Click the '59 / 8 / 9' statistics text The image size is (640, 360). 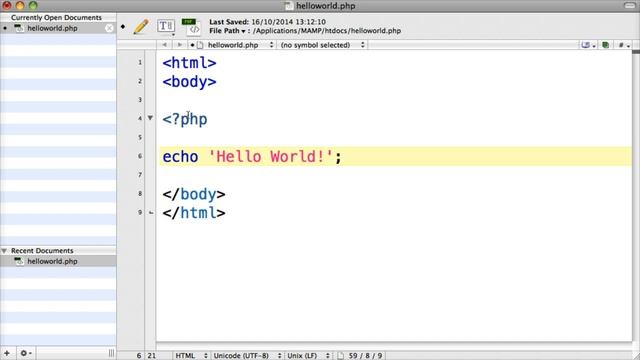coord(365,356)
